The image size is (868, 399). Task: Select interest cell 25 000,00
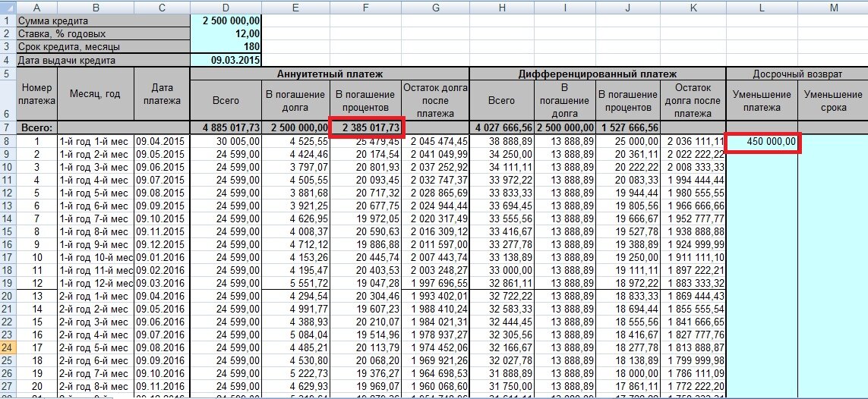pos(628,142)
